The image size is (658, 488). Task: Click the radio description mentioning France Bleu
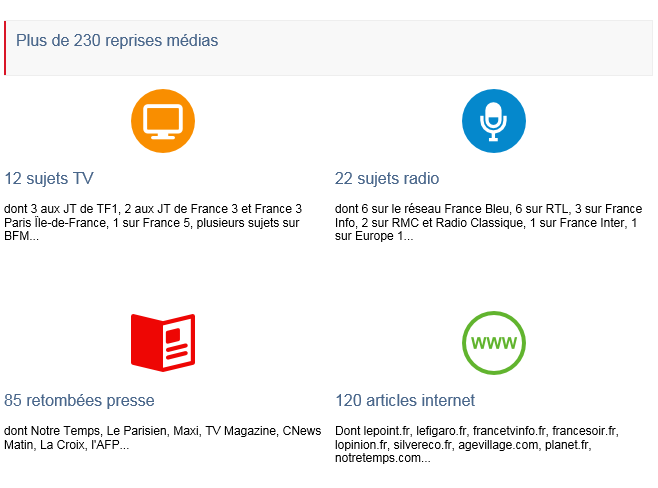488,222
